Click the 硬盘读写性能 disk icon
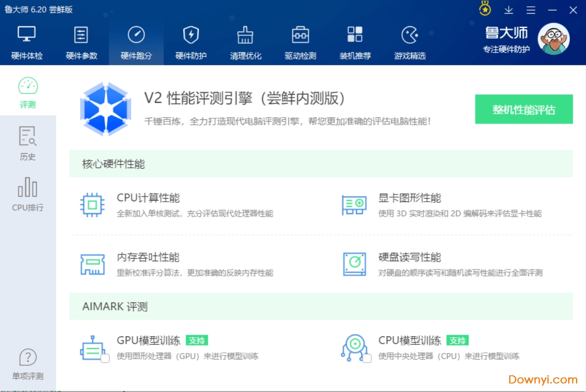Screen dimensions: 586x392 pos(353,263)
